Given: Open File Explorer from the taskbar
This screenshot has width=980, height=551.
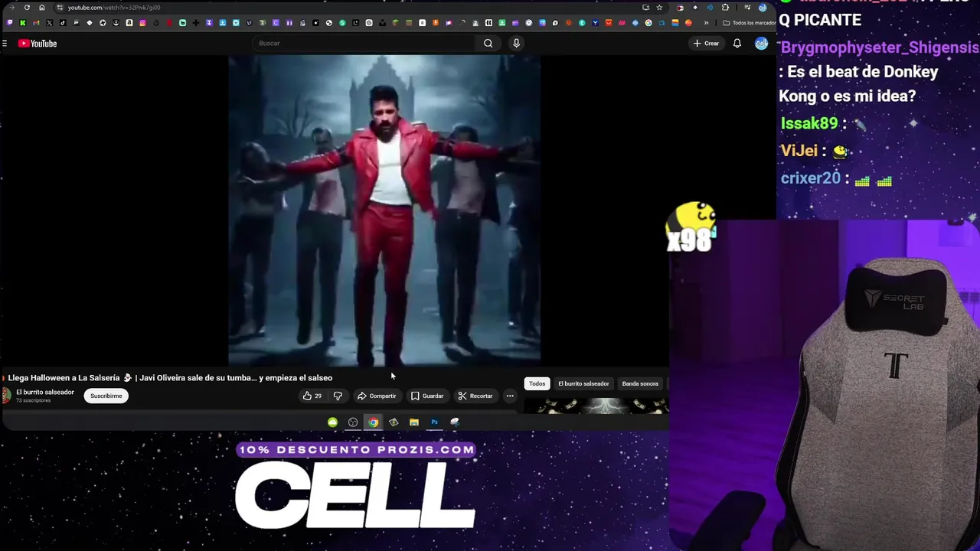Looking at the screenshot, I should 414,422.
